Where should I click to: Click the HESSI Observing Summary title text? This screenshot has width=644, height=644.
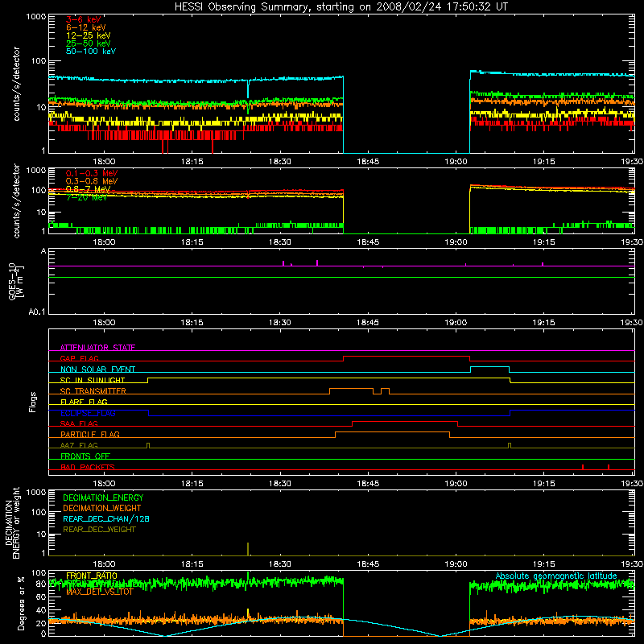click(341, 7)
